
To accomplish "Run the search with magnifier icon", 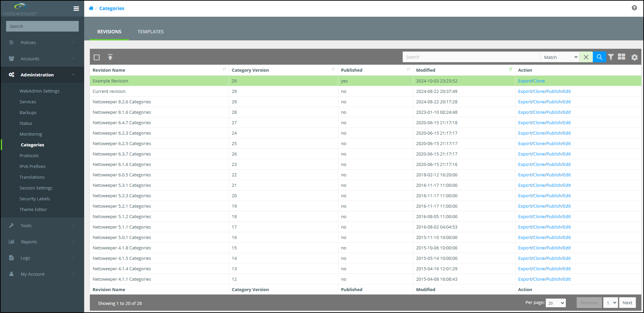I will pos(600,57).
